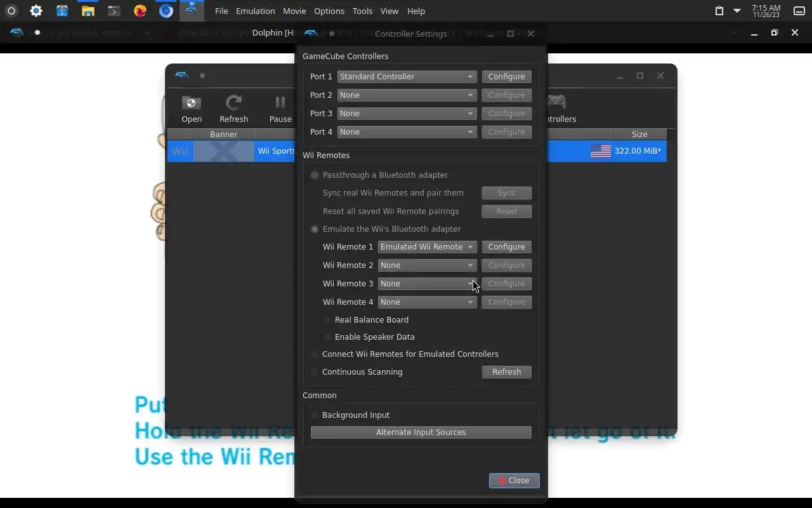Open the clipboard tray icon
The height and width of the screenshot is (508, 812).
tap(719, 11)
